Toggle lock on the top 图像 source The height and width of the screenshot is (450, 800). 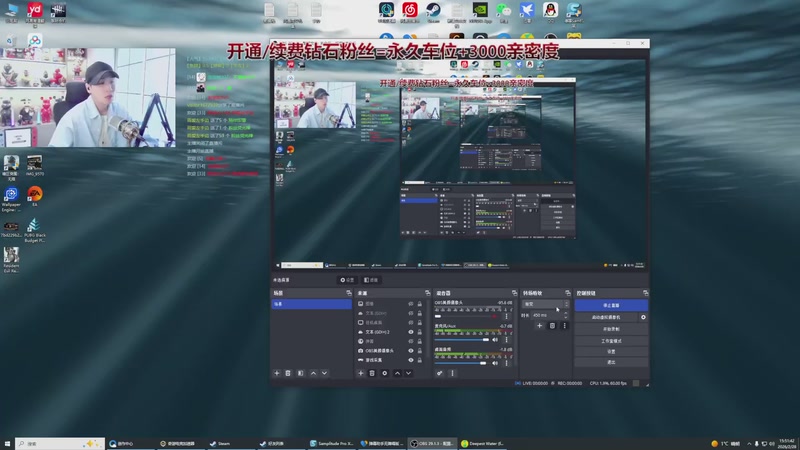coord(420,304)
